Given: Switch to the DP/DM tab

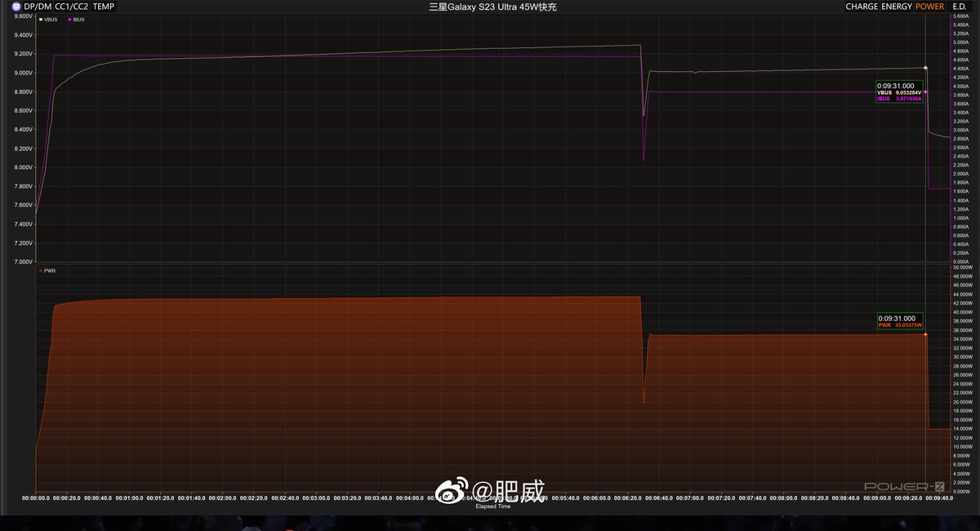Looking at the screenshot, I should (x=38, y=7).
